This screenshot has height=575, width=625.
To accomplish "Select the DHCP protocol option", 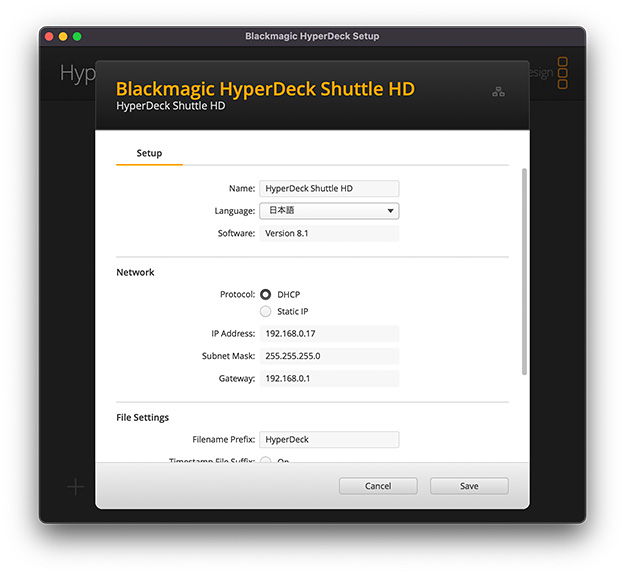I will coord(266,295).
